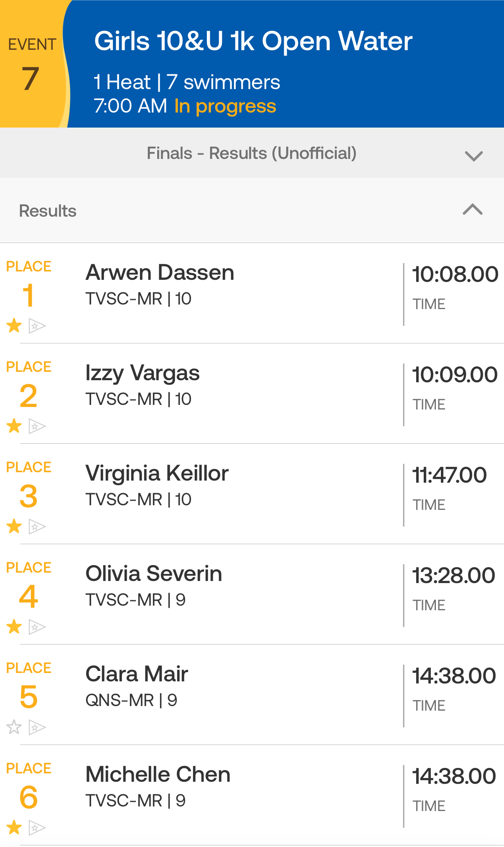Unstar Olivia Severin in the results list
The height and width of the screenshot is (847, 504).
pyautogui.click(x=14, y=627)
